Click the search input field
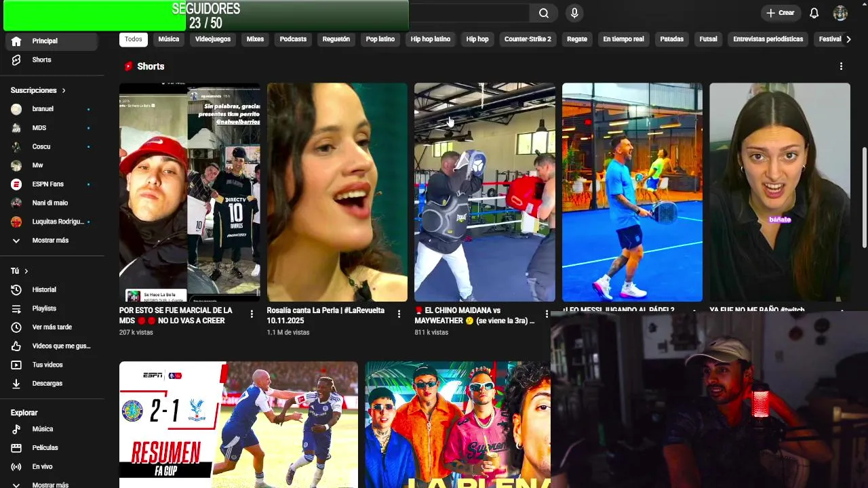The width and height of the screenshot is (868, 488). [469, 13]
